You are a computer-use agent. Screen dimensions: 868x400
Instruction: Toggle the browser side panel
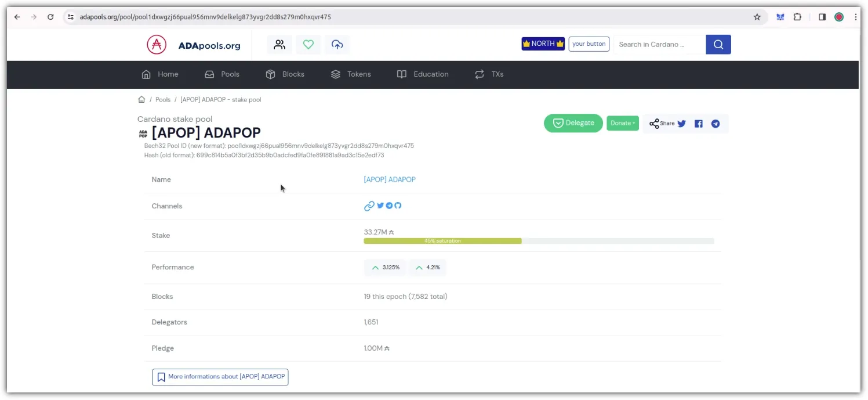tap(822, 17)
